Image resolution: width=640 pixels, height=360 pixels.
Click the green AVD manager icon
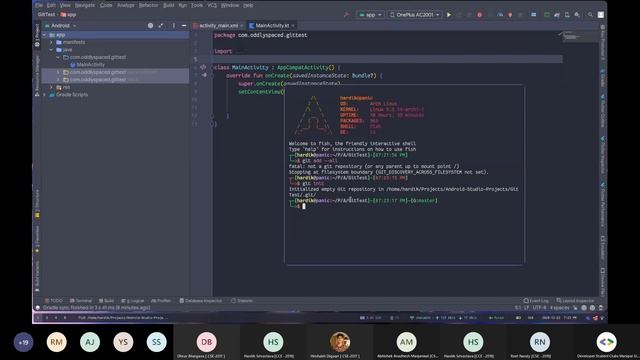[547, 15]
